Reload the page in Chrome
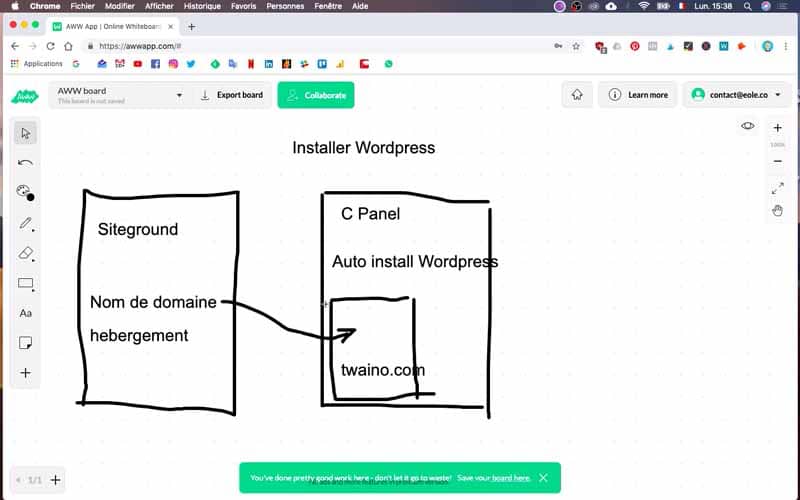 [50, 46]
